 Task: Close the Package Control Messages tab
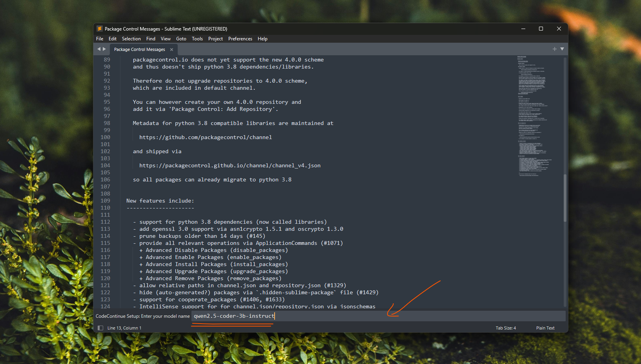tap(171, 49)
